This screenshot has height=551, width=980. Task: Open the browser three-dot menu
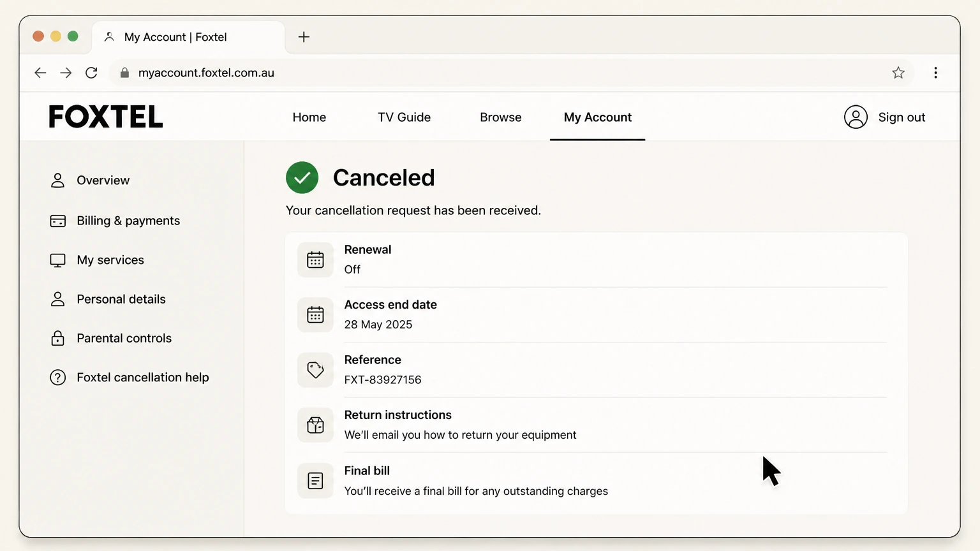pyautogui.click(x=935, y=73)
